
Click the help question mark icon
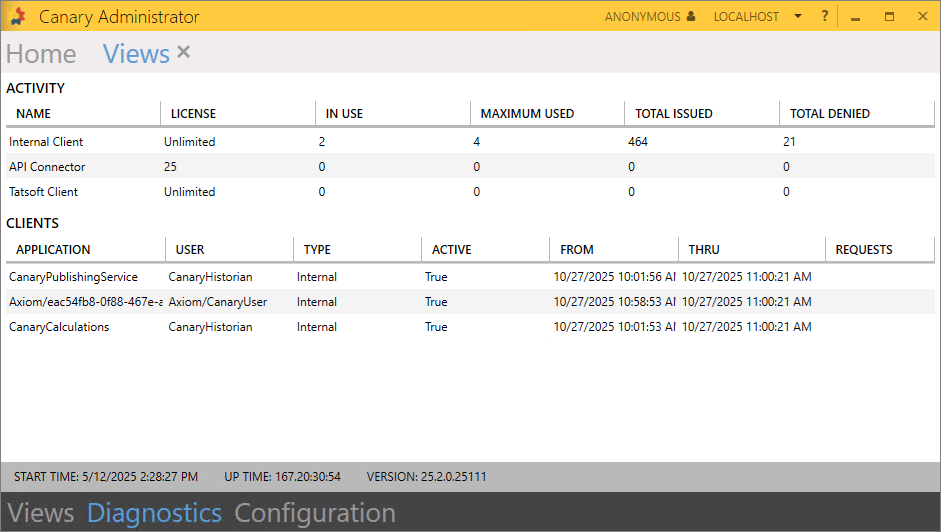click(x=825, y=17)
